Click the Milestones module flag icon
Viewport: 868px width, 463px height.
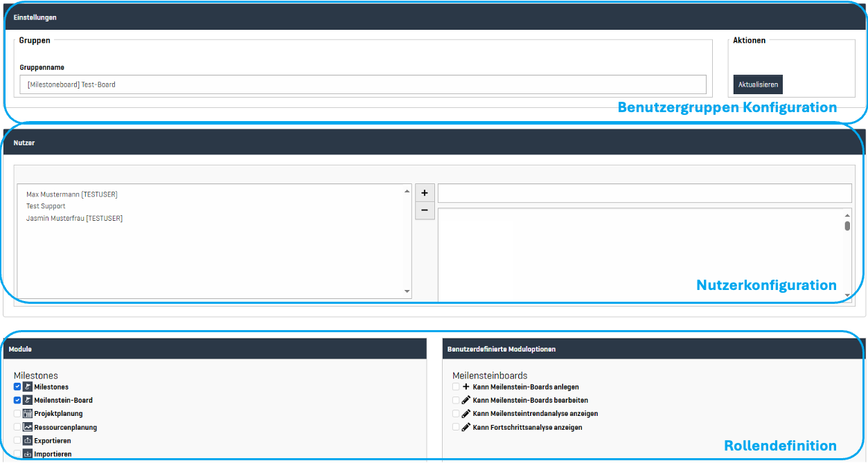tap(28, 387)
